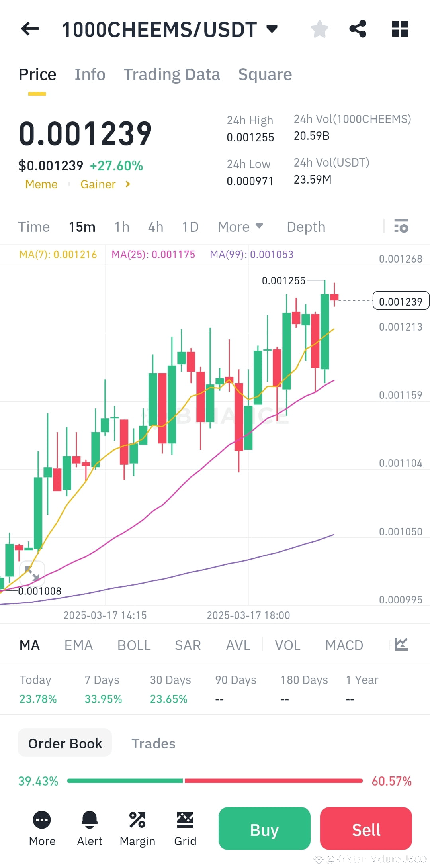The width and height of the screenshot is (430, 868).
Task: Favorite the 1000CHEEMS/USDT pair via star icon
Action: [x=319, y=29]
